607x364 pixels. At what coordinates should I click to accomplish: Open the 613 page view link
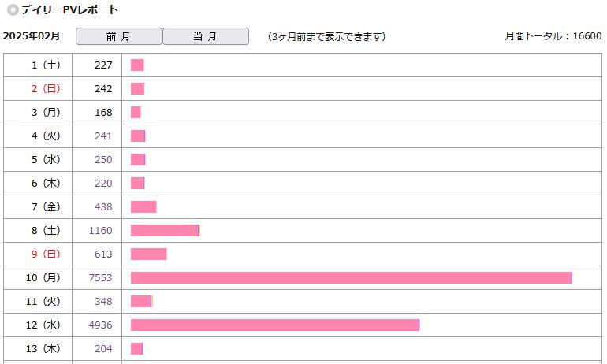(103, 254)
